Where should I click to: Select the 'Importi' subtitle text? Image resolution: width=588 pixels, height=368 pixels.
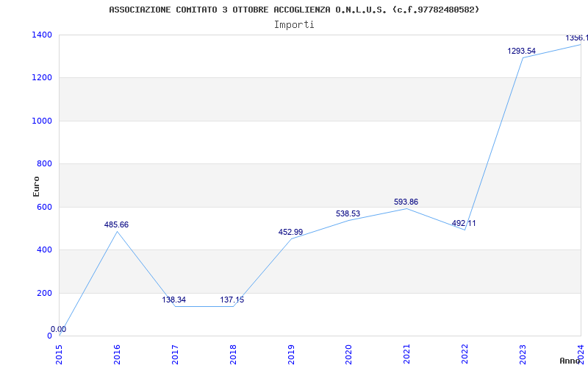click(294, 25)
